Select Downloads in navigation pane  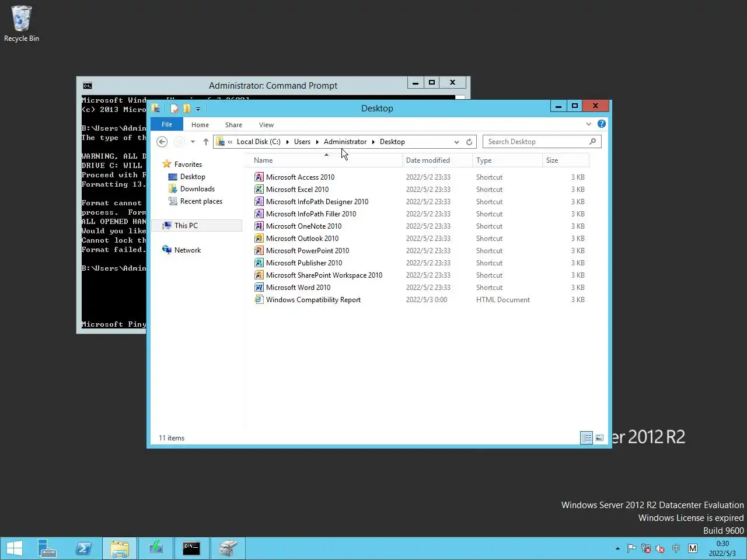pyautogui.click(x=197, y=189)
